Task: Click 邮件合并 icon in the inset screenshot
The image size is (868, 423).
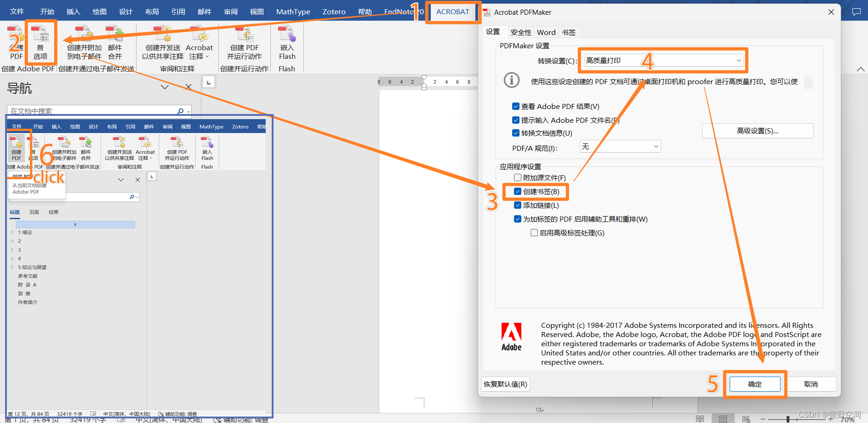Action: 86,148
